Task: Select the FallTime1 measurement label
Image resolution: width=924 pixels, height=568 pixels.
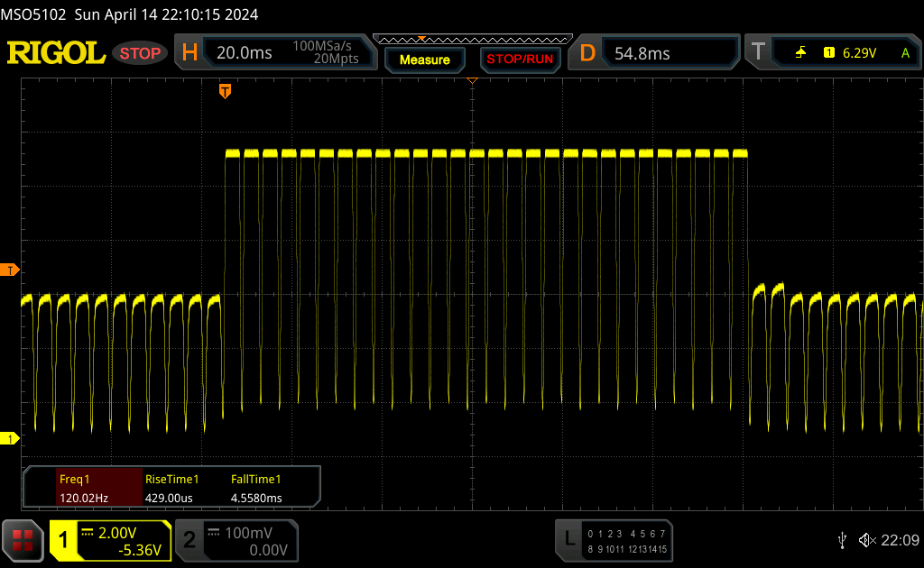Action: tap(255, 479)
